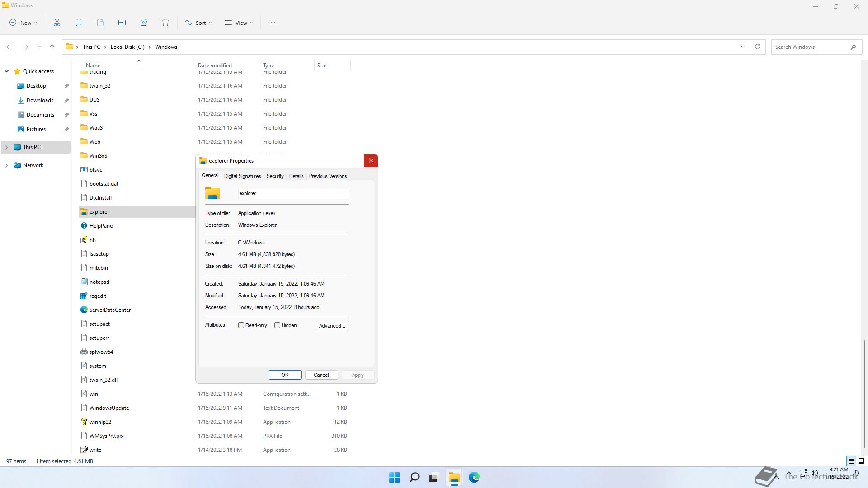Click the explorer file name field

point(293,193)
